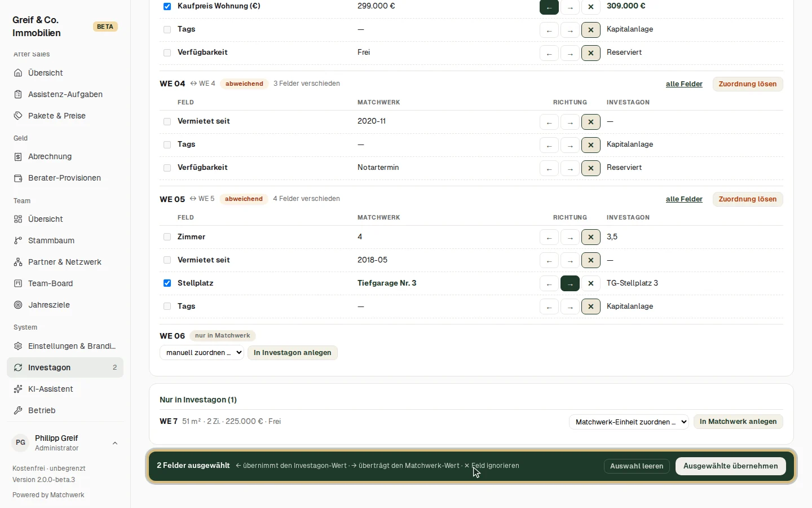Check Tags checkbox in WE 05
This screenshot has height=508, width=812.
tap(167, 306)
